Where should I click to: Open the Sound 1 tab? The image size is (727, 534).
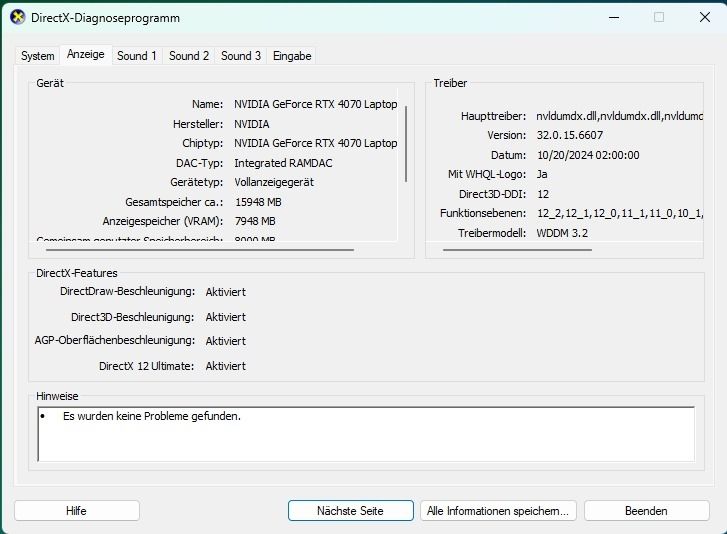tap(137, 56)
